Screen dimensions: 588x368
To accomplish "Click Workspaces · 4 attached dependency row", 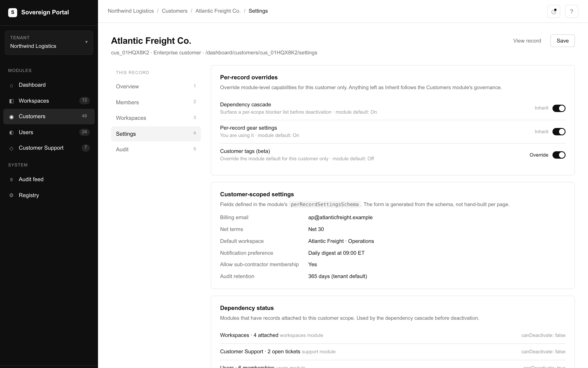I will 393,335.
